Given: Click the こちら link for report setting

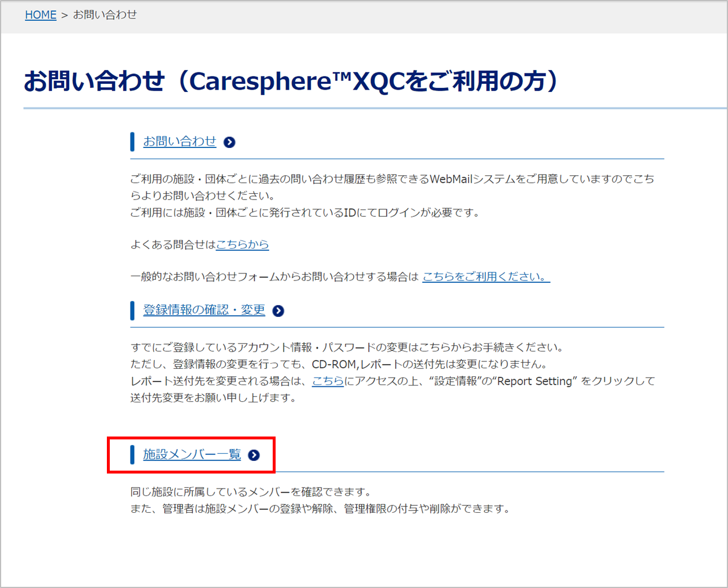Looking at the screenshot, I should pos(328,381).
